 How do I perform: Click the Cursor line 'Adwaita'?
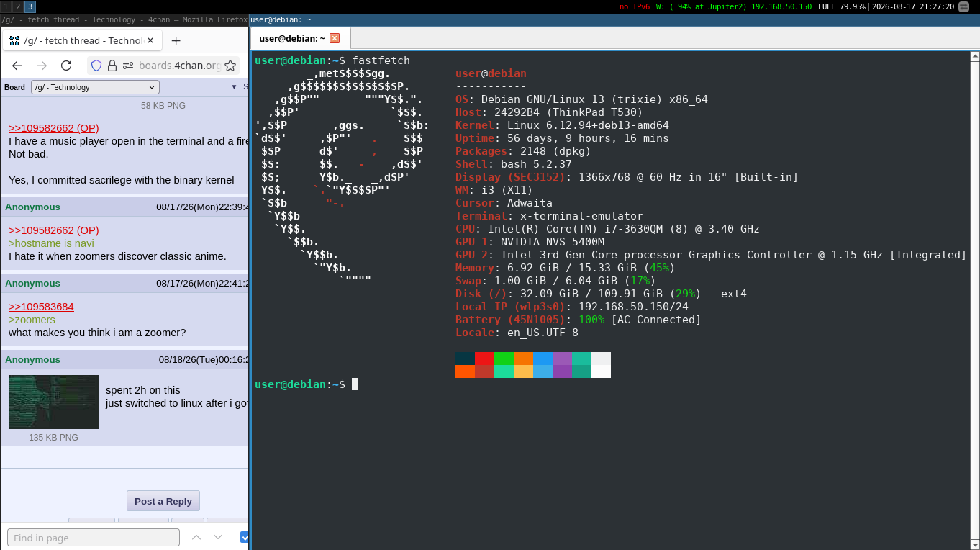(x=504, y=203)
